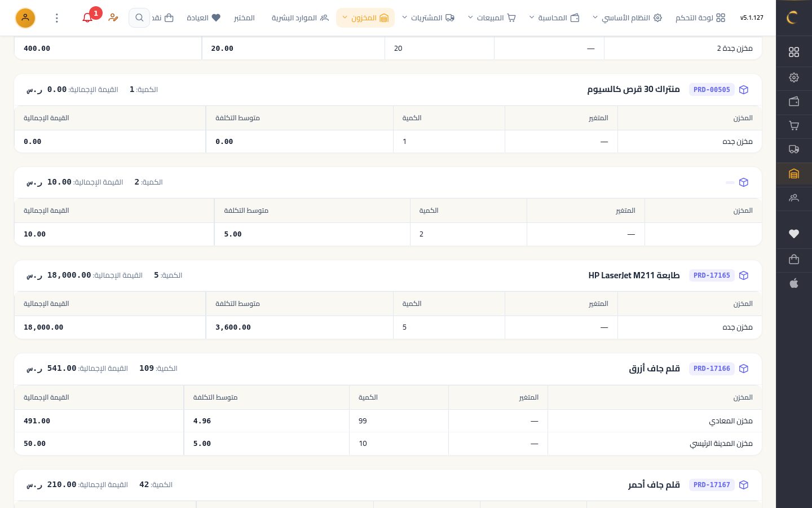
Task: Open the notifications bell icon
Action: [87, 18]
